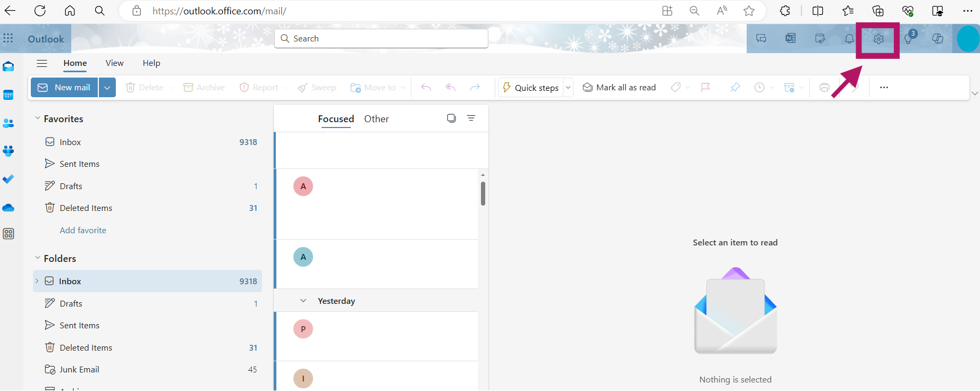Toggle the navigation pane hamburger button
This screenshot has width=980, height=391.
coord(42,63)
